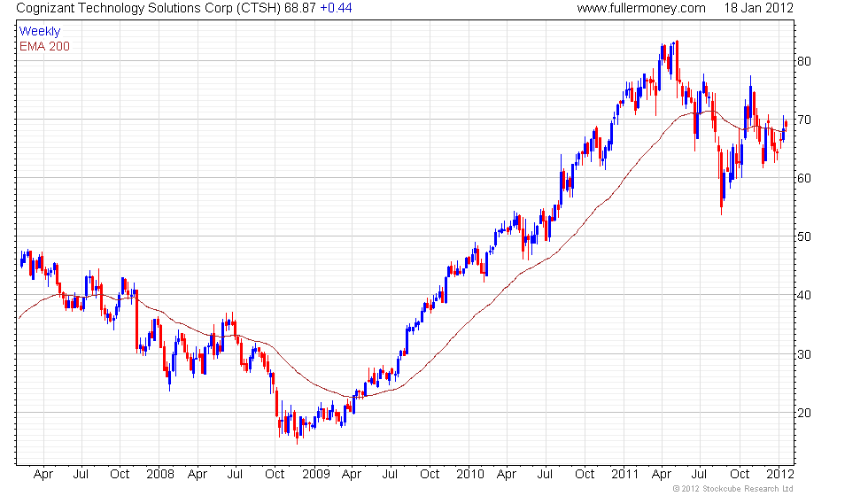
Task: Open the www.fullermoney.com link text
Action: tap(641, 8)
